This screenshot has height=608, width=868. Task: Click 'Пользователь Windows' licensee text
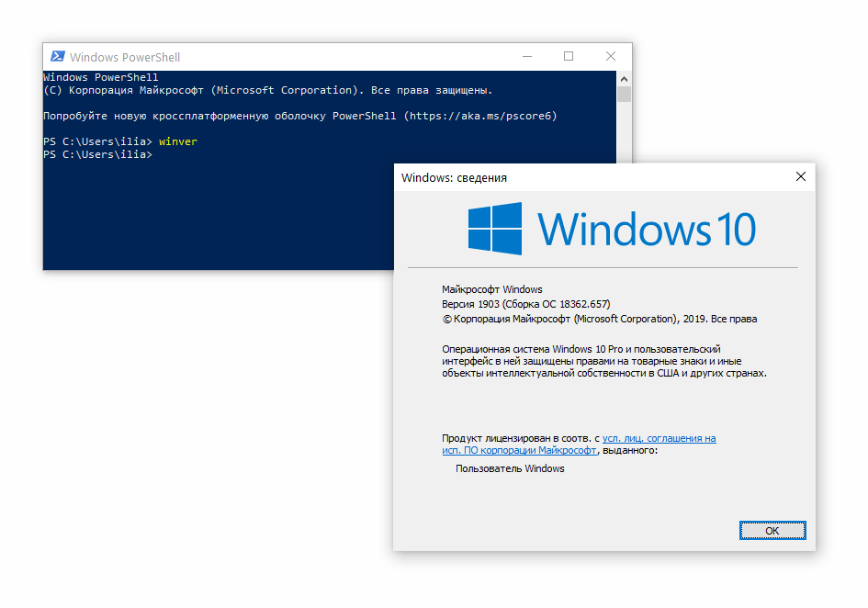click(510, 468)
